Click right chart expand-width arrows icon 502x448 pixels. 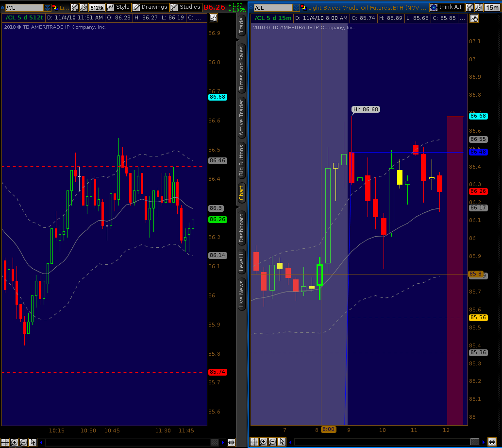coord(492,442)
